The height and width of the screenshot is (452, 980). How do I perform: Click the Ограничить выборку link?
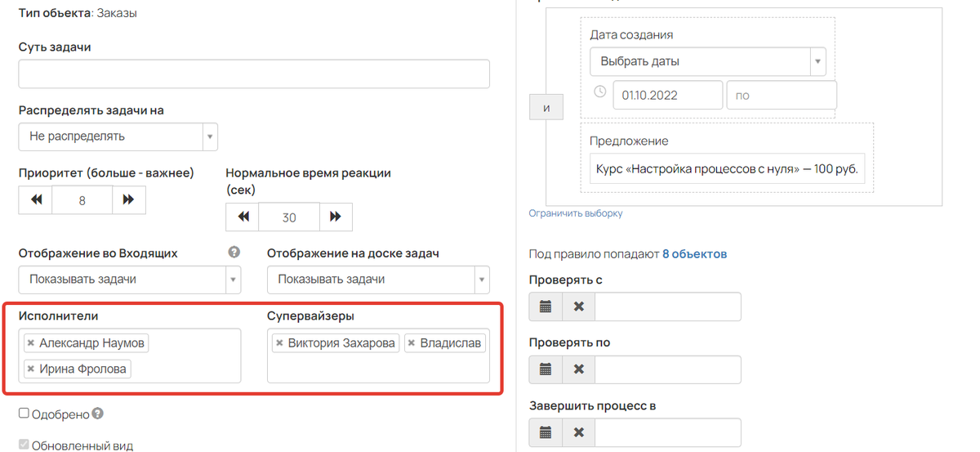tap(576, 213)
